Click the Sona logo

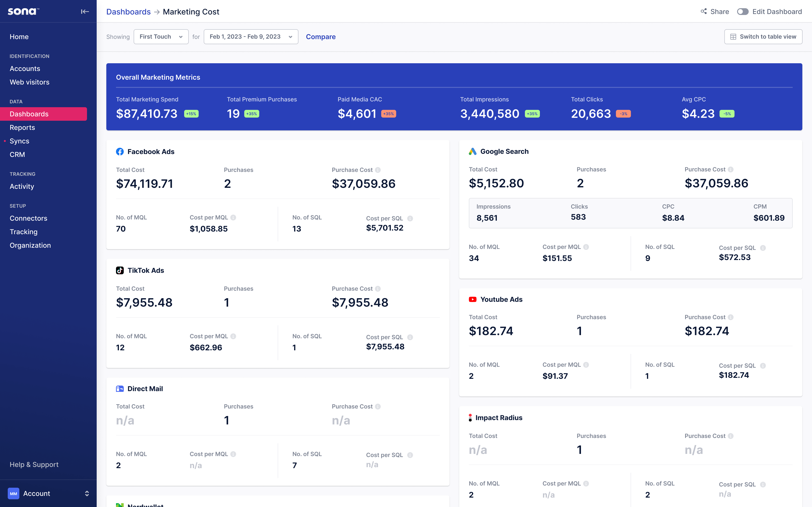point(23,11)
